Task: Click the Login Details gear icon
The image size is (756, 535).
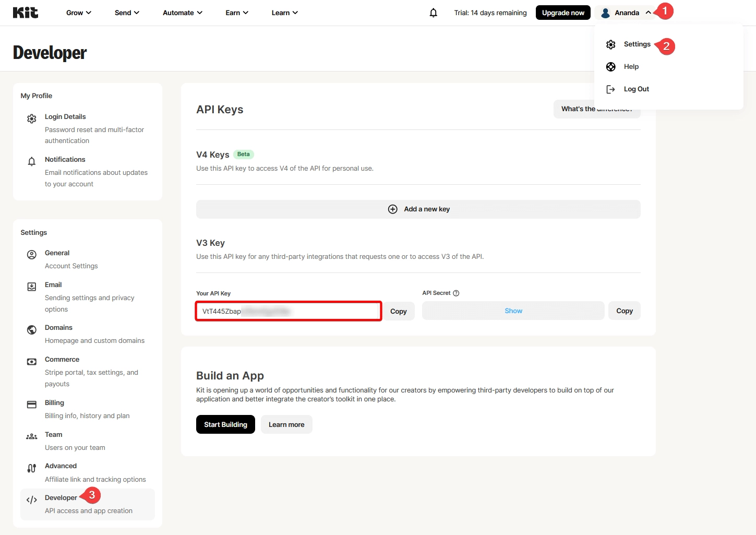Action: [x=31, y=118]
